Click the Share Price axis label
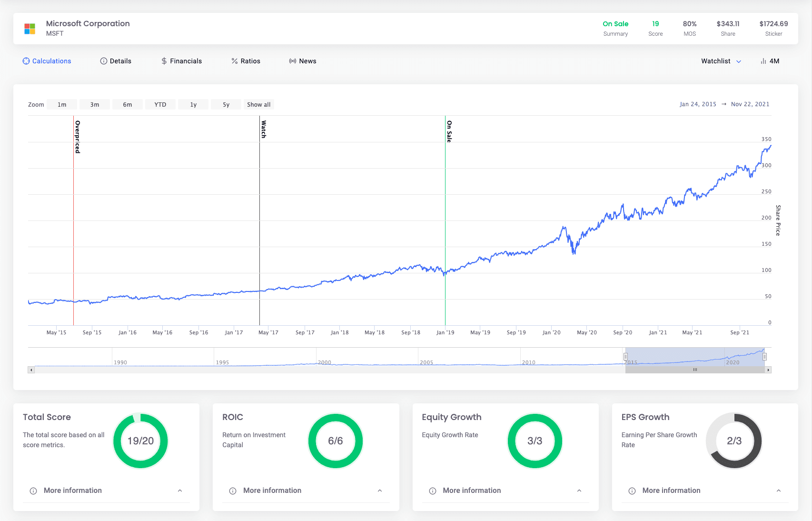The image size is (812, 521). point(778,220)
